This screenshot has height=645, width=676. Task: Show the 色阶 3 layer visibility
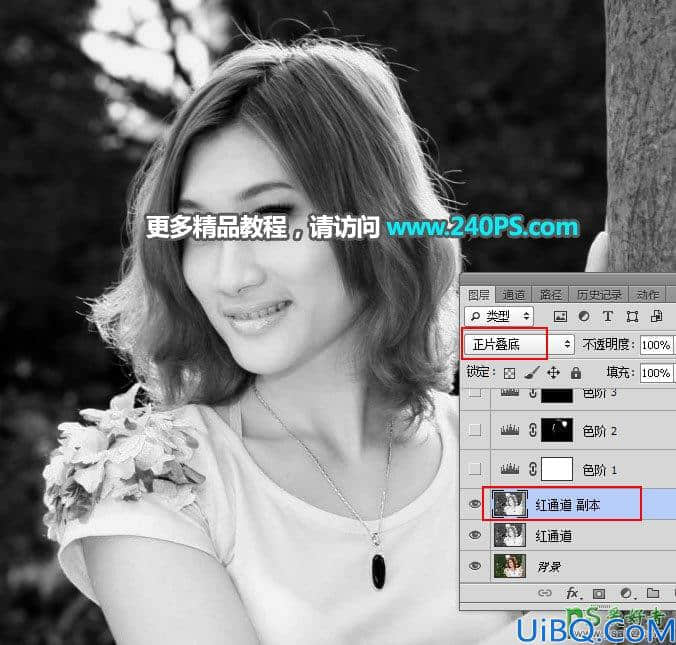pyautogui.click(x=475, y=392)
